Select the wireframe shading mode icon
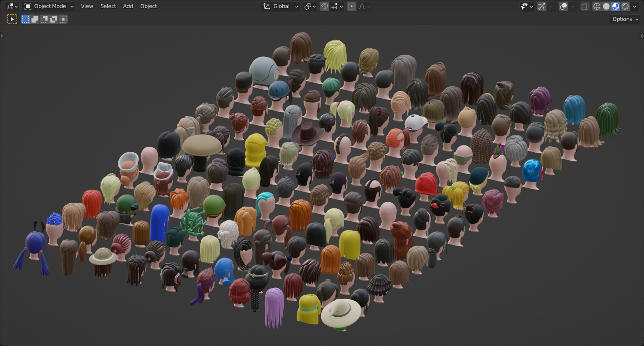The width and height of the screenshot is (644, 346). 597,6
